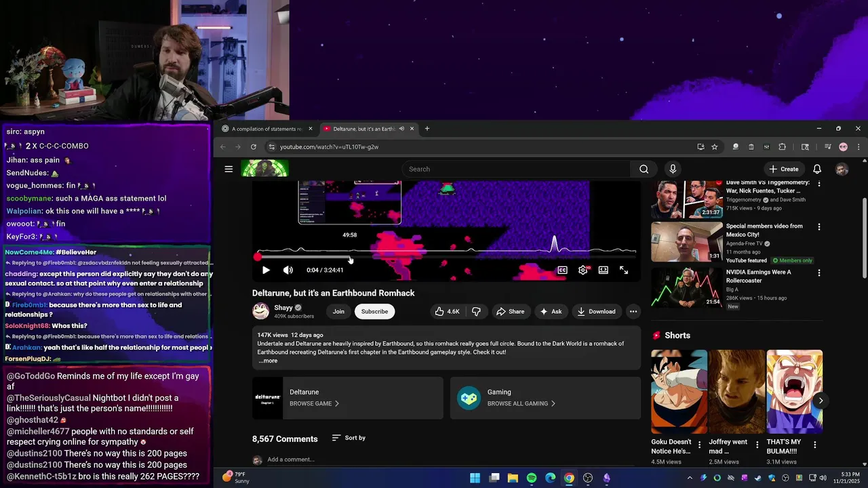Browse game link under Deltarune
The width and height of the screenshot is (868, 488).
pos(314,403)
